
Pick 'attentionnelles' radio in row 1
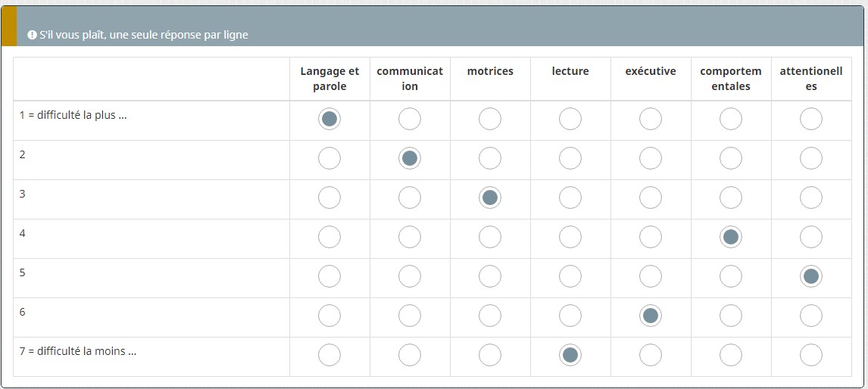click(x=811, y=119)
